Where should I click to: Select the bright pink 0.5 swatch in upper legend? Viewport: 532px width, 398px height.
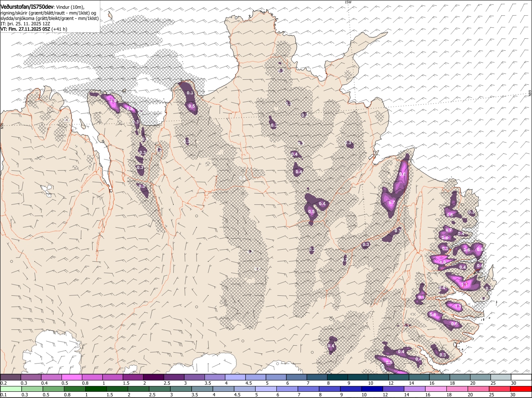(71, 377)
